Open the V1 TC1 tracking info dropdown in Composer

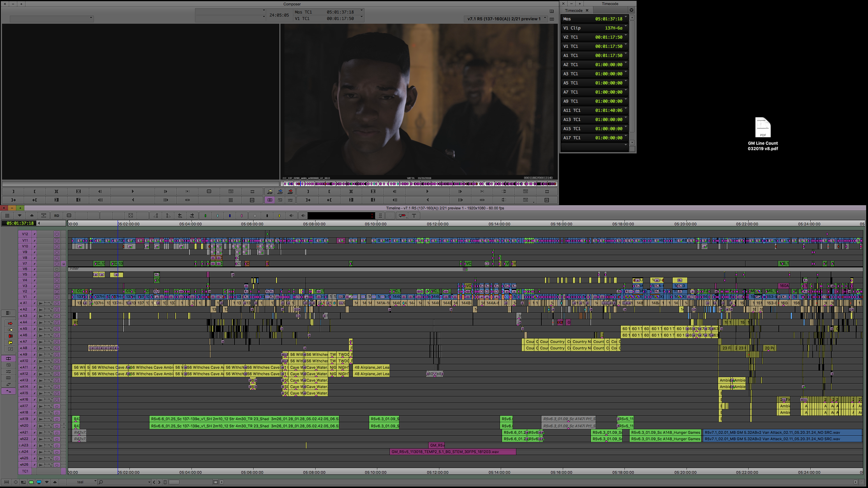tap(361, 17)
